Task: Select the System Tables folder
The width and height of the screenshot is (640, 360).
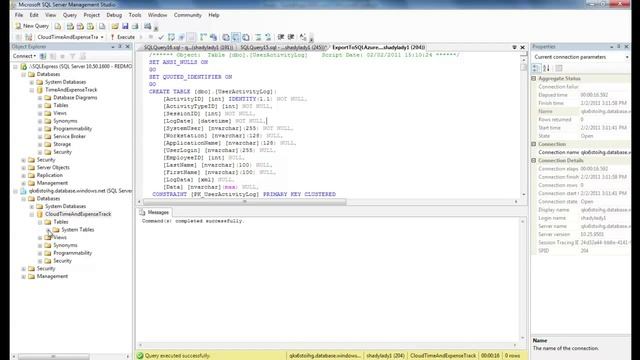Action: 78,230
